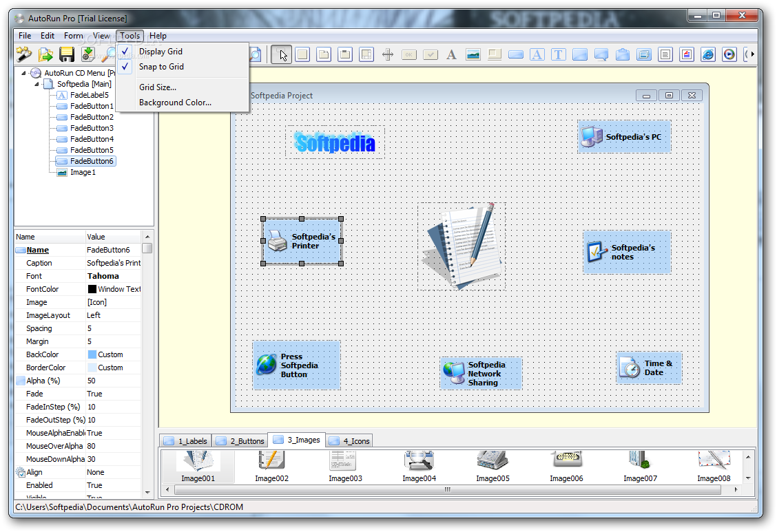Click the notebook image on the form
Image resolution: width=777 pixels, height=532 pixels.
click(462, 246)
